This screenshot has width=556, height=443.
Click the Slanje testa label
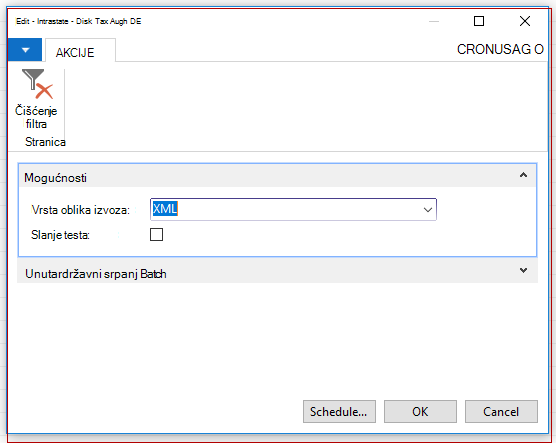[x=60, y=235]
